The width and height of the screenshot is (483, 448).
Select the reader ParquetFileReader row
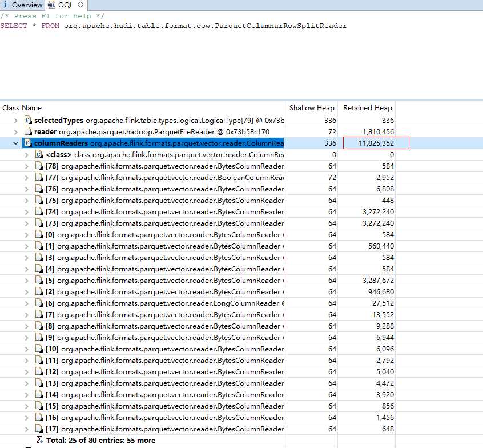151,132
